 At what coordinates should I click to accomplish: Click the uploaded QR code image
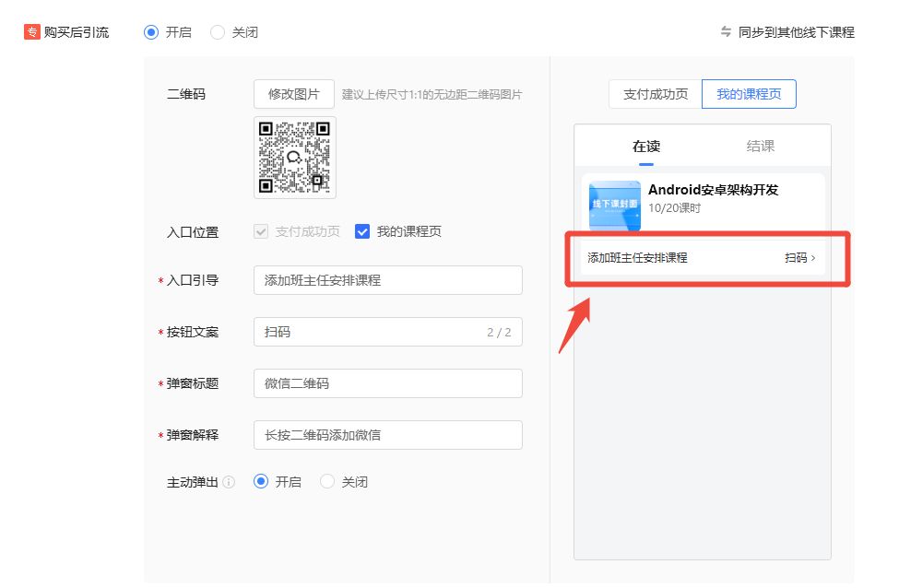coord(294,157)
